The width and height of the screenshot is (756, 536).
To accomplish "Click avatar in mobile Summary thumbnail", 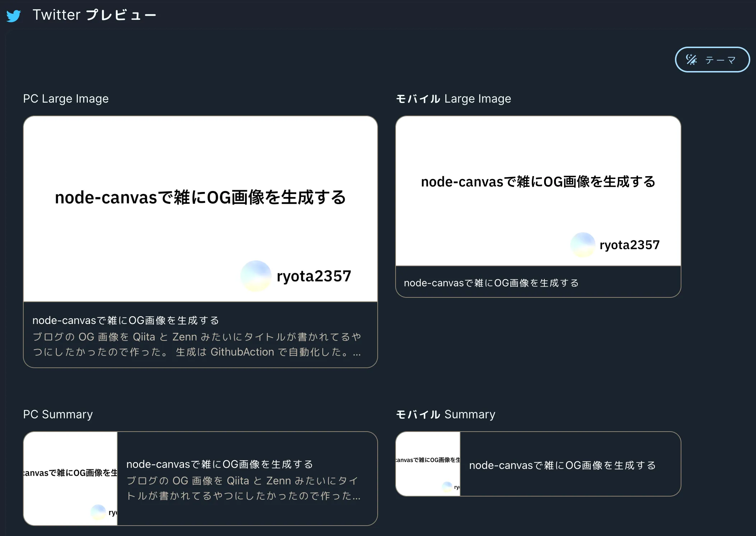I will tap(447, 487).
